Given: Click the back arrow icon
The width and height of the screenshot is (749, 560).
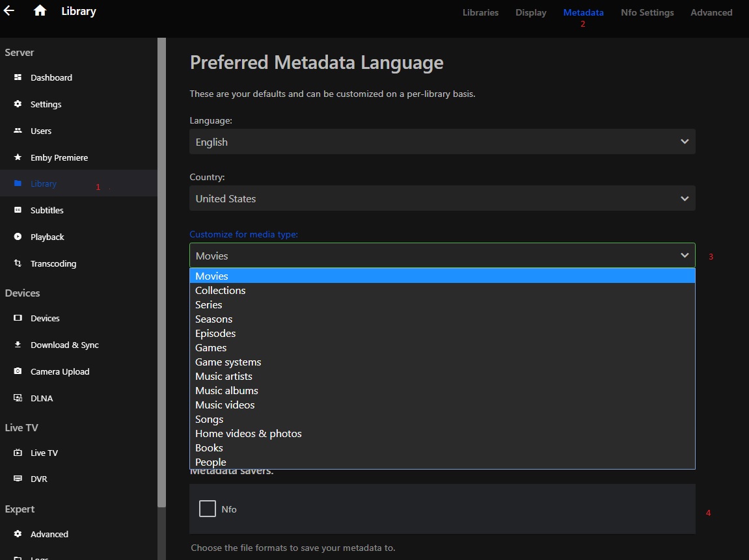Looking at the screenshot, I should [9, 10].
